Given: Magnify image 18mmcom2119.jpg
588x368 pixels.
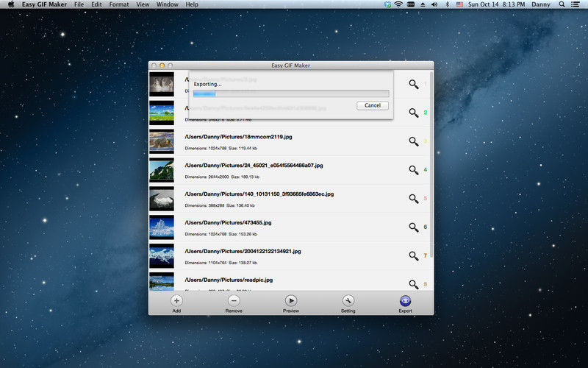Looking at the screenshot, I should [414, 141].
